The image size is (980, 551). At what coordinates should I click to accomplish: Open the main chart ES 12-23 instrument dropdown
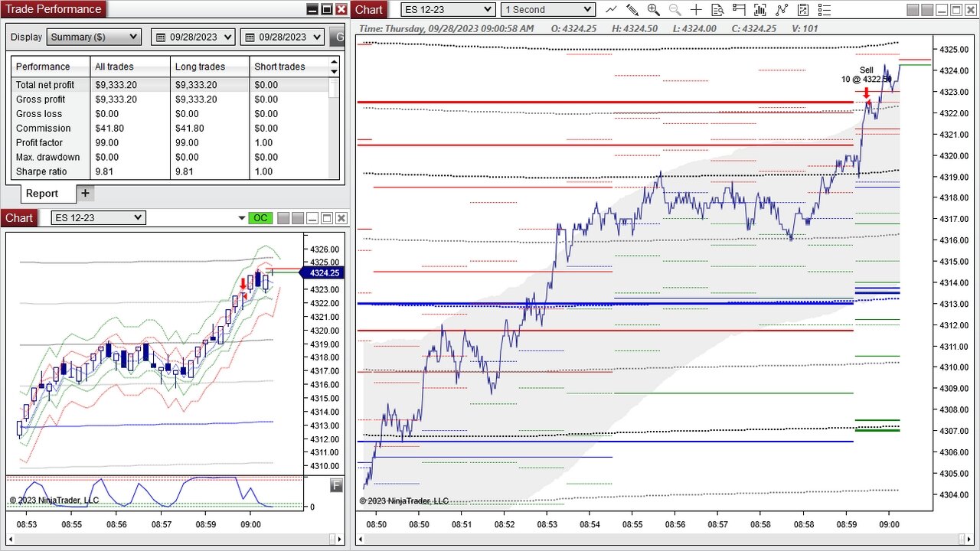[x=449, y=9]
